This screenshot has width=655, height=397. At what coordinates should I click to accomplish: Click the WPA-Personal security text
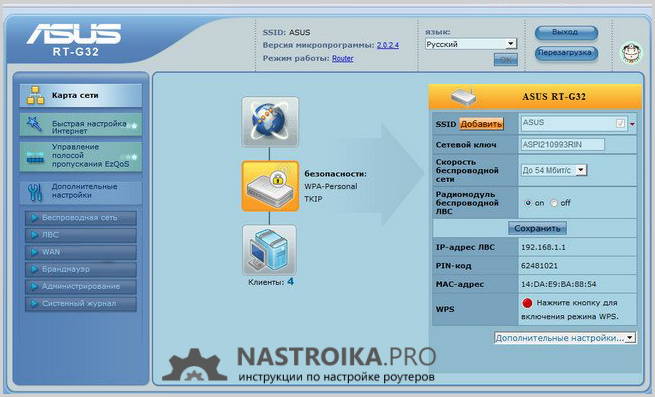click(x=330, y=186)
